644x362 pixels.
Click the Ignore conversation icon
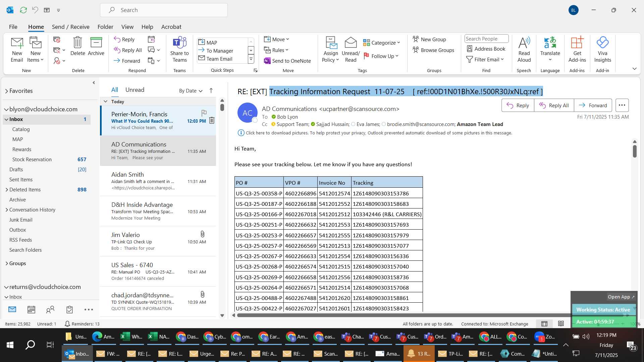(x=57, y=40)
